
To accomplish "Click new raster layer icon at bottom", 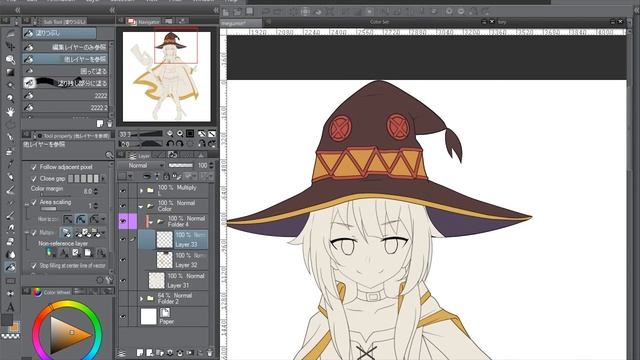I will click(140, 352).
